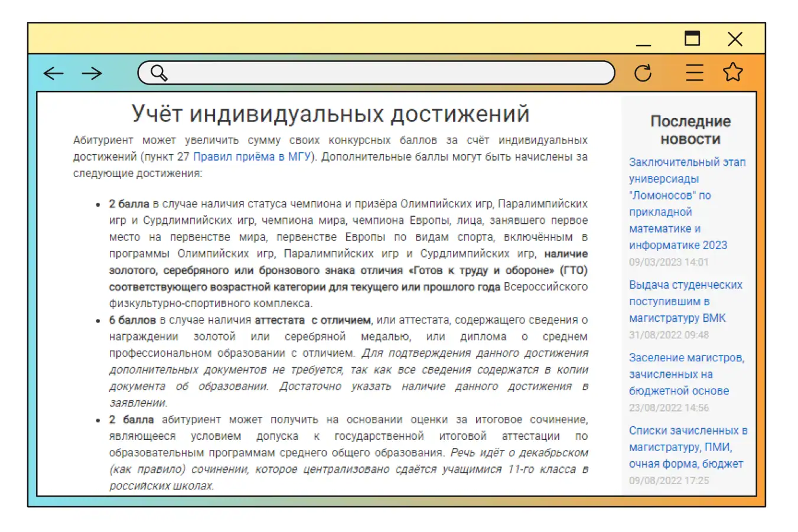Open news 'Заселение магистров, зачисленных на бюджетной основе'
This screenshot has width=798, height=532.
pos(686,374)
